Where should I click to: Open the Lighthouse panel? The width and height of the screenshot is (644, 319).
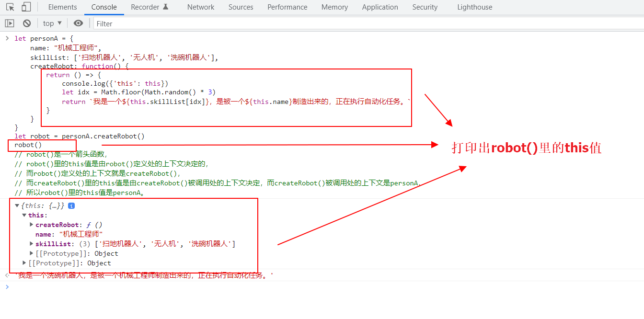(x=474, y=7)
